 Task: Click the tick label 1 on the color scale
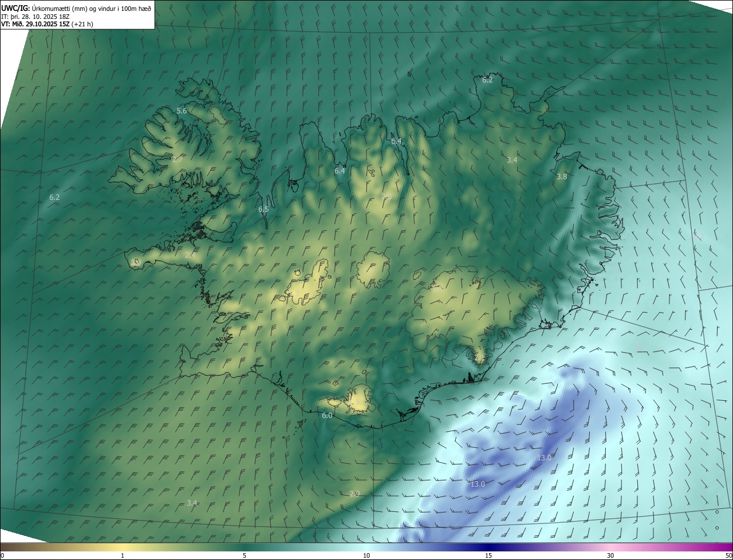123,555
